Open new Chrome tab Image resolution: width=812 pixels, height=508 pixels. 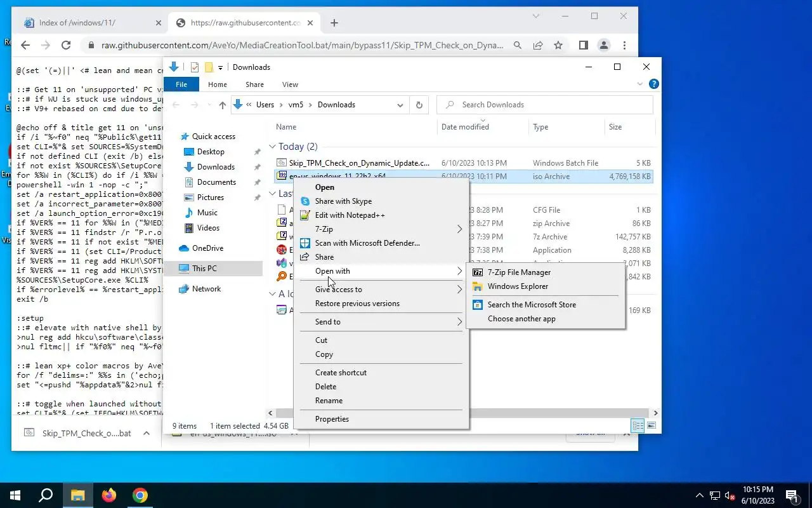[x=334, y=23]
